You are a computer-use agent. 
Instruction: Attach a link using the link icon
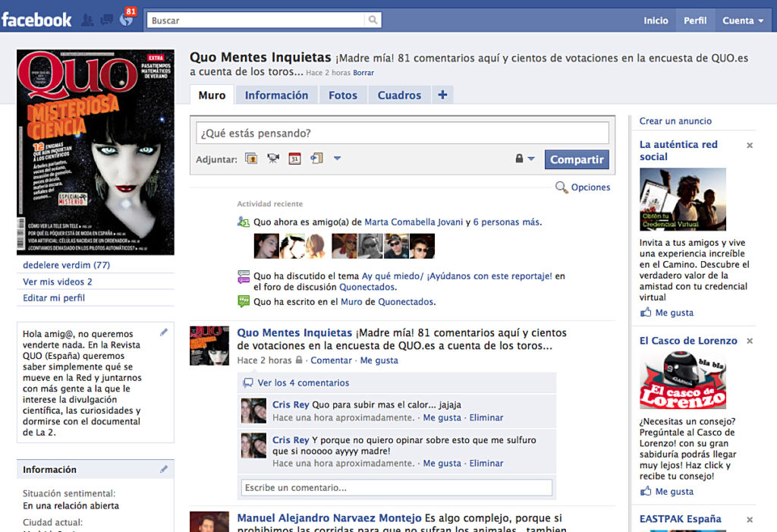[x=316, y=159]
